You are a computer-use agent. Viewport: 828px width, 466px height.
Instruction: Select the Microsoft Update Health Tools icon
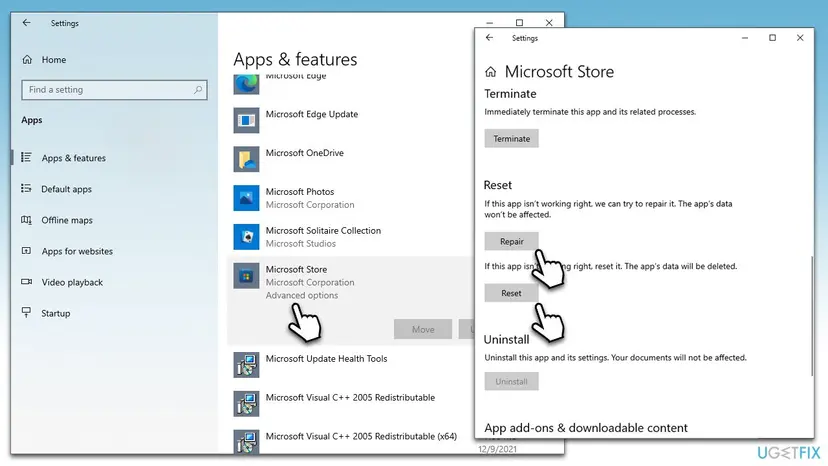point(246,365)
